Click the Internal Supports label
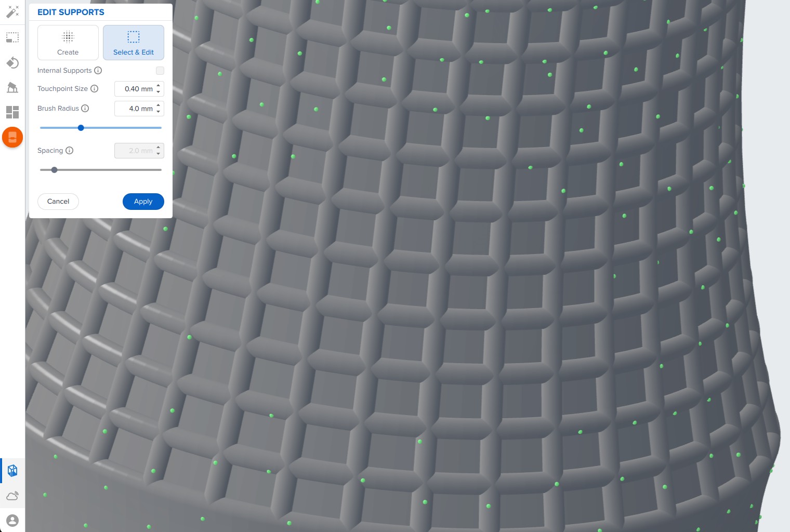This screenshot has width=790, height=532. pos(64,71)
